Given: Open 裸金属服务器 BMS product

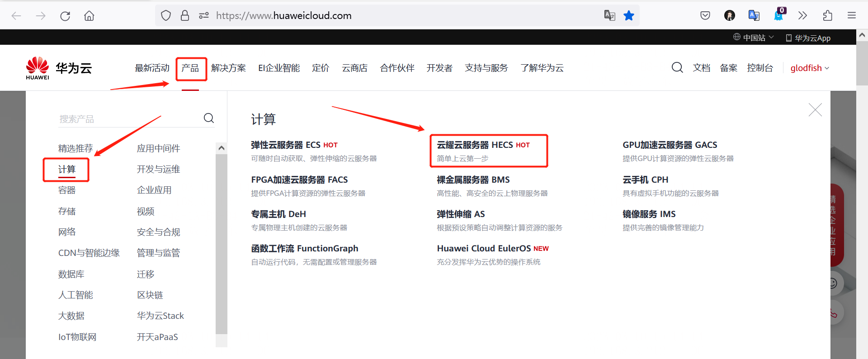Looking at the screenshot, I should point(473,180).
